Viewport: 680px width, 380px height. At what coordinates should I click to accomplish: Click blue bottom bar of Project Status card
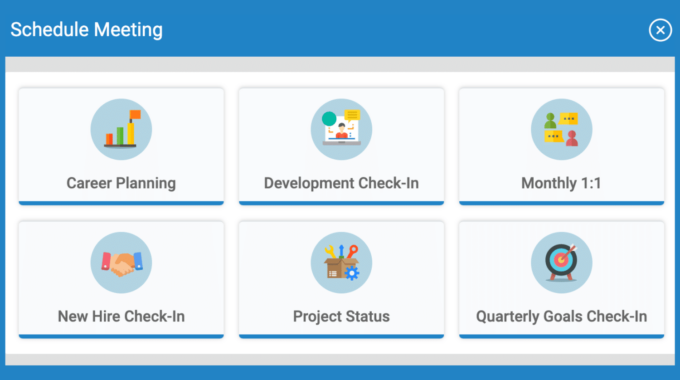click(x=341, y=336)
